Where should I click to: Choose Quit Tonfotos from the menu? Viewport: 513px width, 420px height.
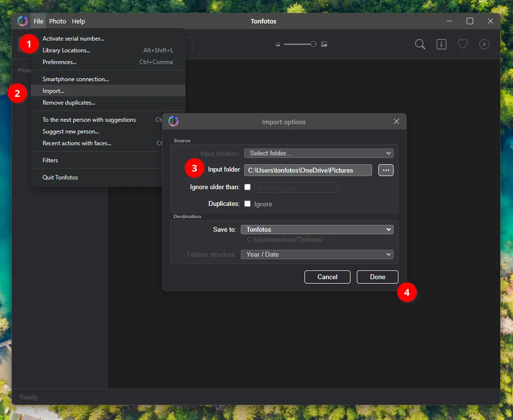tap(96, 177)
